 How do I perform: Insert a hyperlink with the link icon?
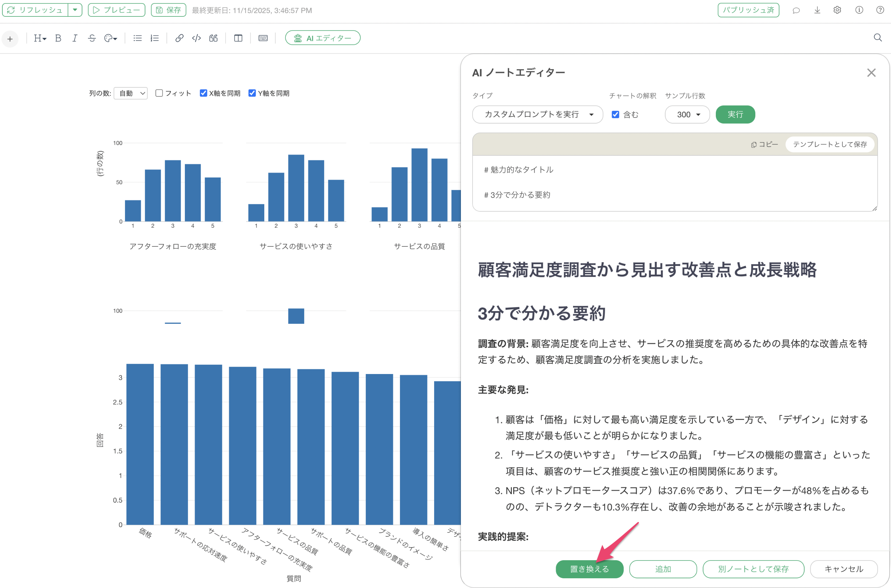click(x=179, y=38)
